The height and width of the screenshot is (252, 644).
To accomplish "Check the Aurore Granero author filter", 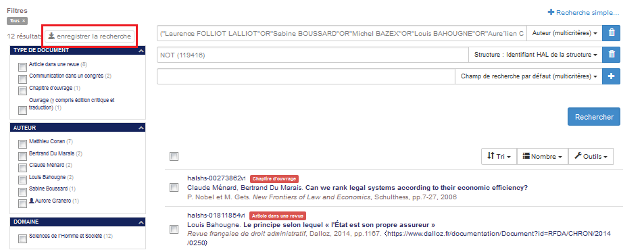I will tap(23, 203).
